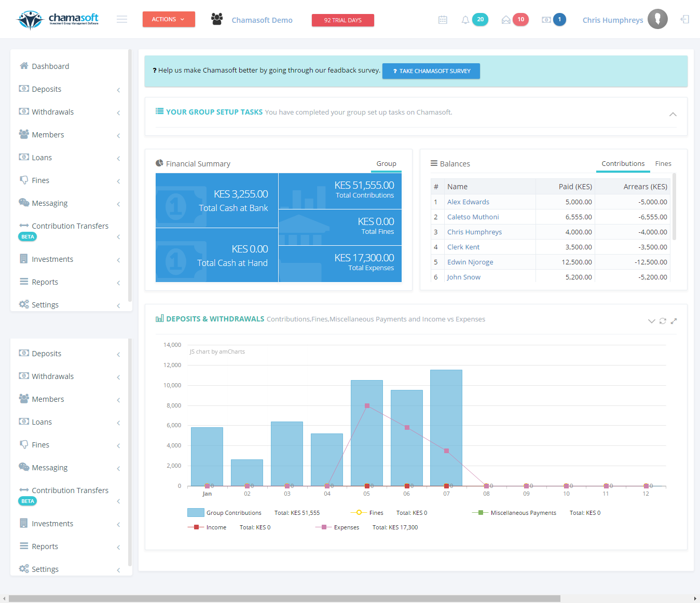The image size is (700, 603).
Task: Click the hamburger sidebar toggle icon
Action: (122, 20)
